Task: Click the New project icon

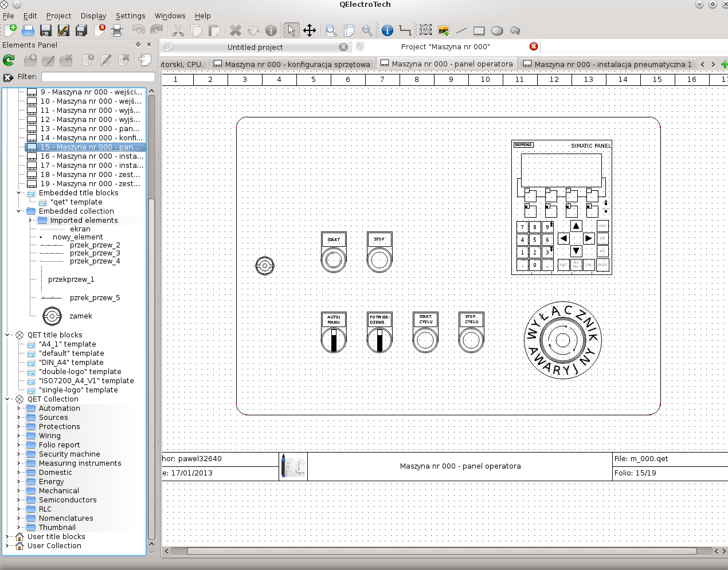Action: 10,30
